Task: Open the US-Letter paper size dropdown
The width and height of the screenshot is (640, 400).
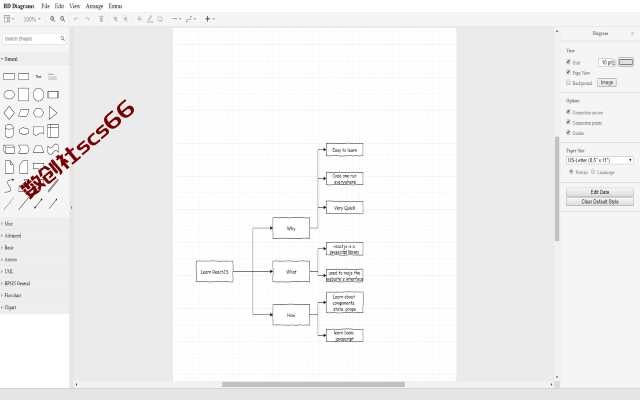Action: click(x=600, y=160)
